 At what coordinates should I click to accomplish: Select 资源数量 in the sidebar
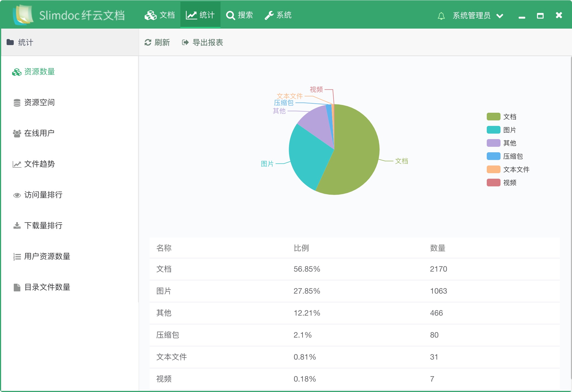[34, 72]
